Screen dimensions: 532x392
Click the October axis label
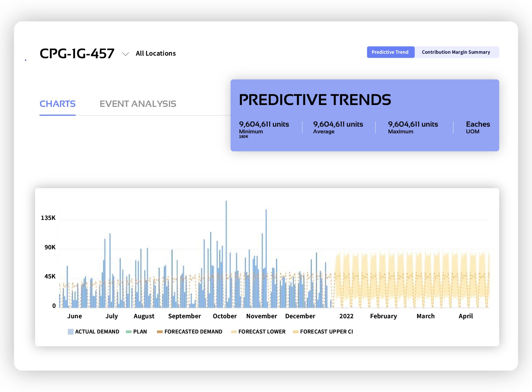pos(225,316)
